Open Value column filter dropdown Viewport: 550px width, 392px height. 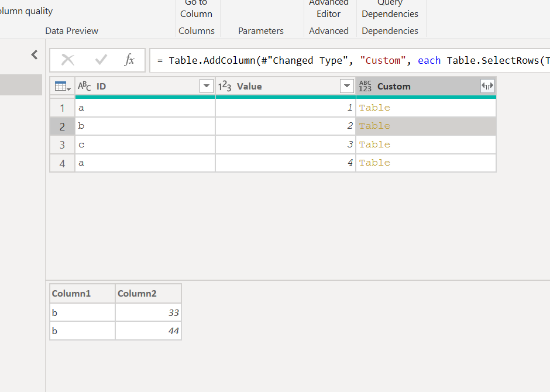[x=347, y=86]
